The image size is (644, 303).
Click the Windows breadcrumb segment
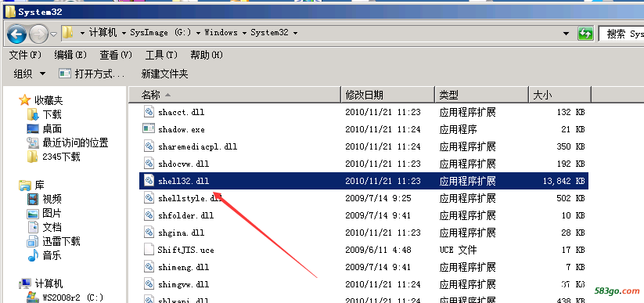click(x=221, y=32)
